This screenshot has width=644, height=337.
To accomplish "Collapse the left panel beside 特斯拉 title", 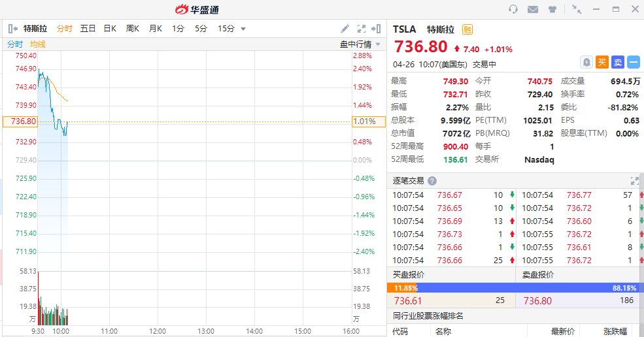I will click(12, 29).
